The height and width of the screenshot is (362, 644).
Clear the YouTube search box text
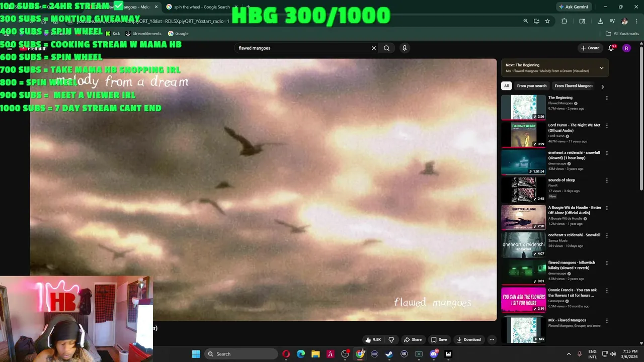tap(374, 48)
